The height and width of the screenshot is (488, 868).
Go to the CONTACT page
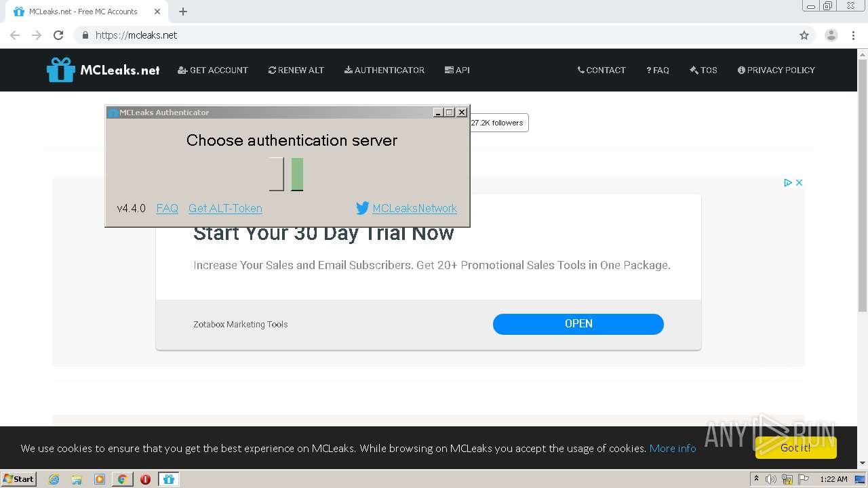(x=601, y=70)
